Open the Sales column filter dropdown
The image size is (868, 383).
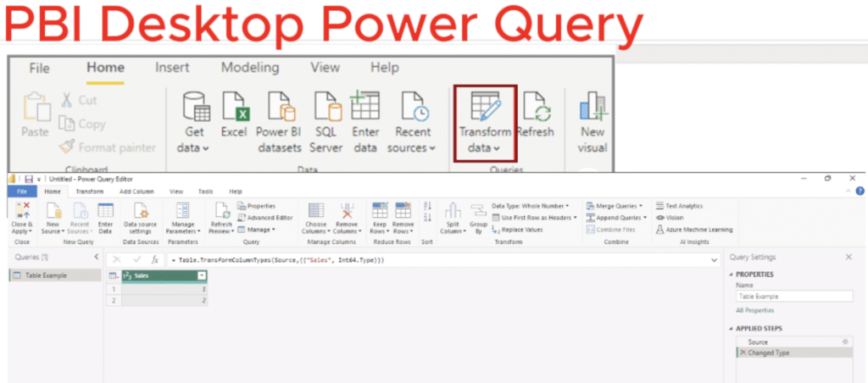click(202, 275)
